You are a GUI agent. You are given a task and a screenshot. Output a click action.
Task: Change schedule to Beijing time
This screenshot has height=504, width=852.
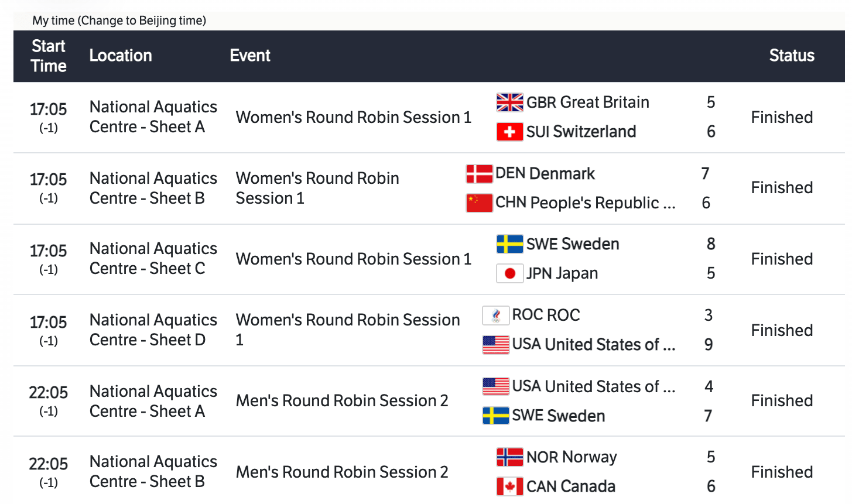[x=142, y=20]
